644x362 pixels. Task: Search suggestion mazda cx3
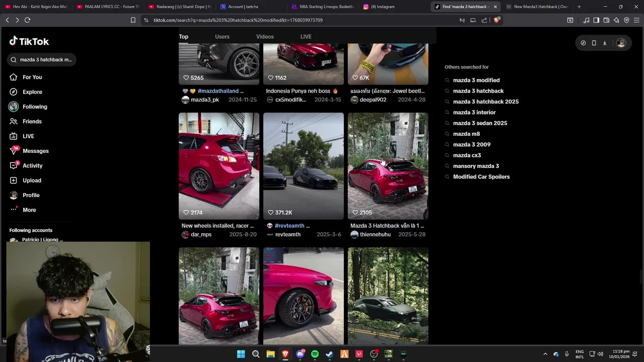[x=467, y=155]
